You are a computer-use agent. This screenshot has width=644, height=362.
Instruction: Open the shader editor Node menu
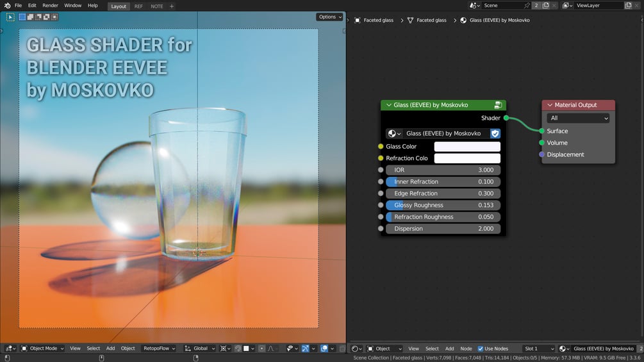coord(466,349)
